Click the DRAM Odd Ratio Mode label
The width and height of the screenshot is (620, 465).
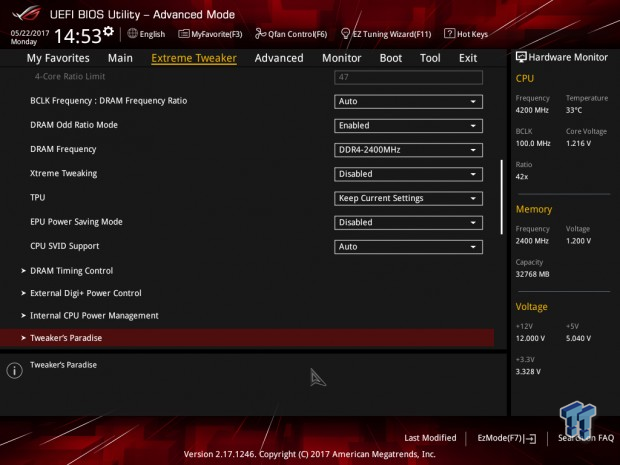[x=74, y=125]
